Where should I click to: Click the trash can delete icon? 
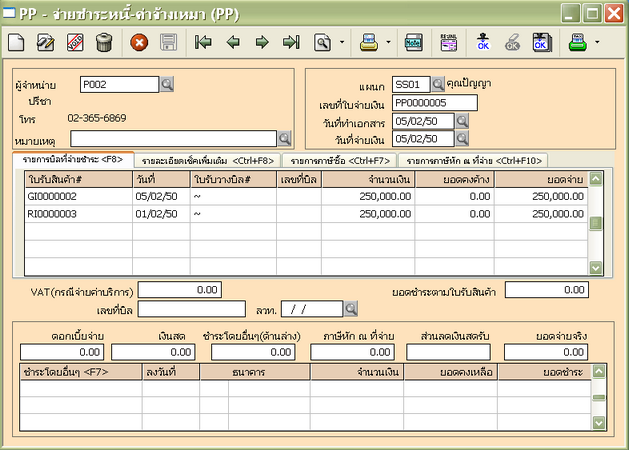[104, 43]
